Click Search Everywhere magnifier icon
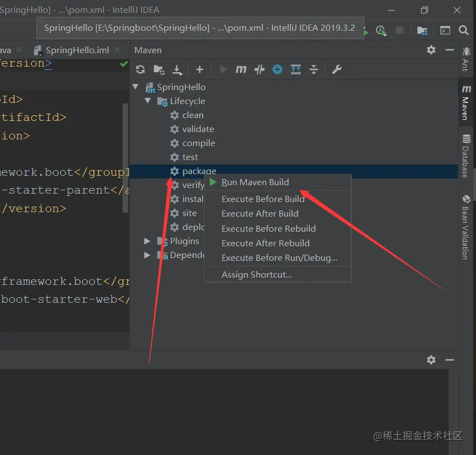The height and width of the screenshot is (455, 476). pos(463,30)
